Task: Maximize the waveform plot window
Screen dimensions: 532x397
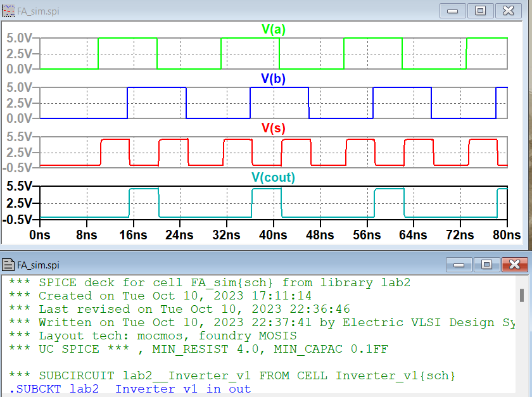Action: [480, 11]
